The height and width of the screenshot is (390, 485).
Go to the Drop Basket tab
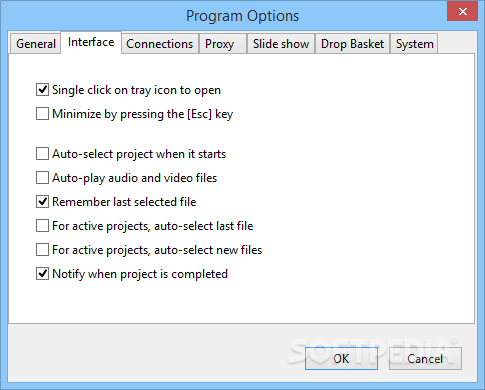tap(352, 44)
